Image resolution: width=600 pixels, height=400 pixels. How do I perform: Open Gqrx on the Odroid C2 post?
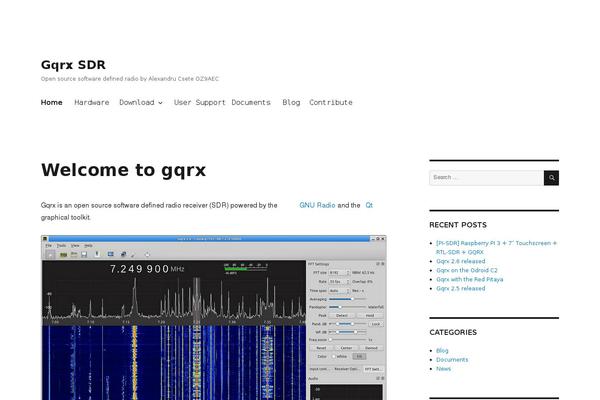tap(467, 270)
